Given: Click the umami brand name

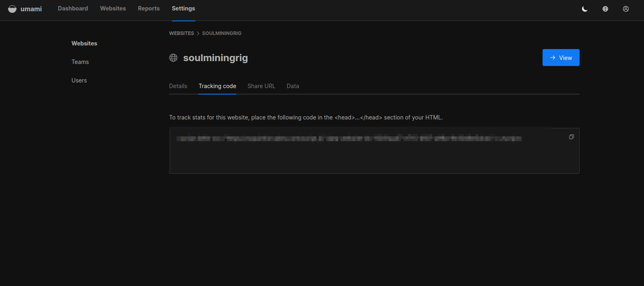Looking at the screenshot, I should click(31, 9).
